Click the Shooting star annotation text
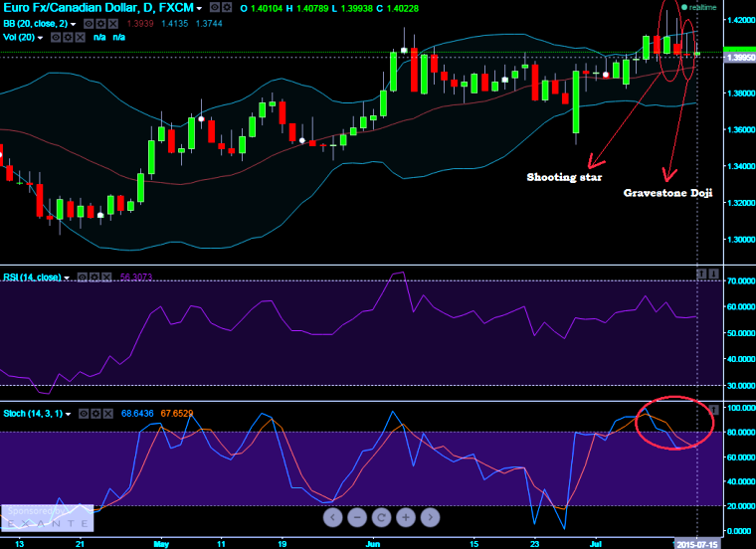Image resolution: width=756 pixels, height=549 pixels. (565, 177)
